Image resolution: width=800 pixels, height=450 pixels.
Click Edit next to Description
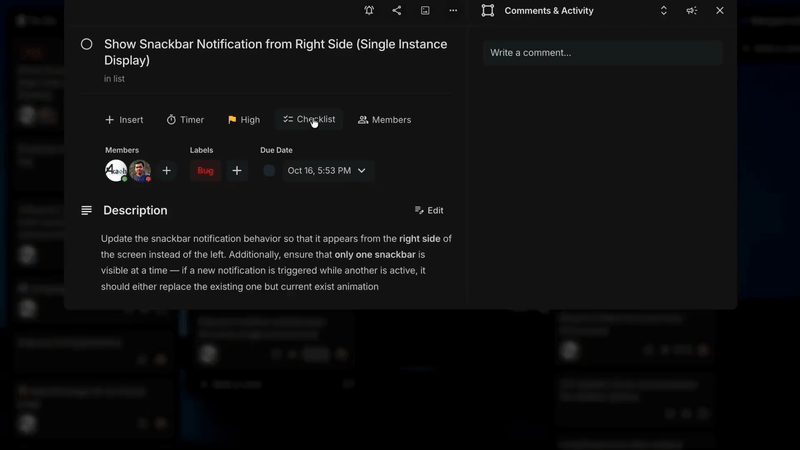(429, 211)
